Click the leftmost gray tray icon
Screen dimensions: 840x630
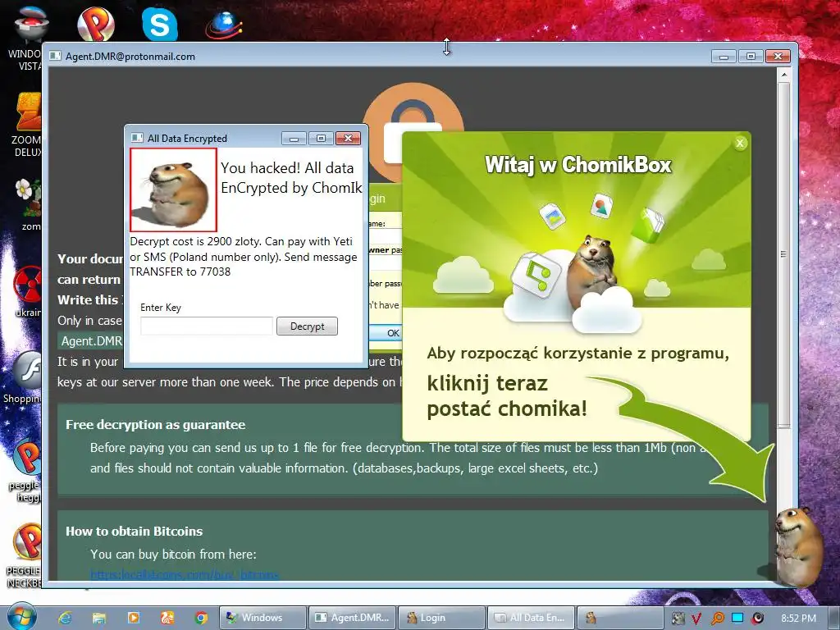678,619
